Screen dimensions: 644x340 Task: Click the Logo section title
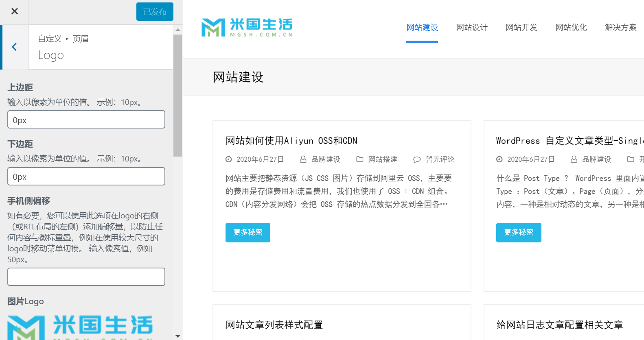click(x=51, y=55)
